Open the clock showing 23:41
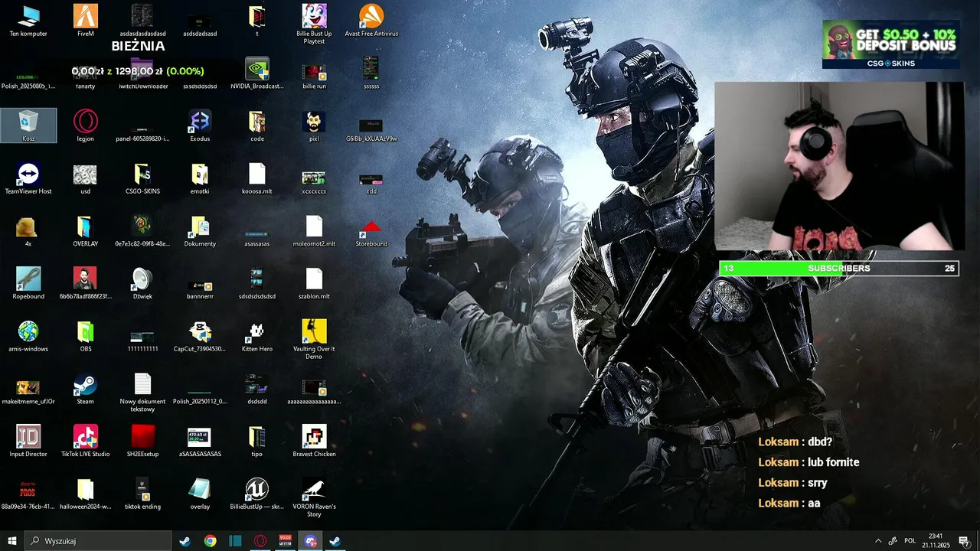Screen dimensions: 980x551 click(x=936, y=541)
